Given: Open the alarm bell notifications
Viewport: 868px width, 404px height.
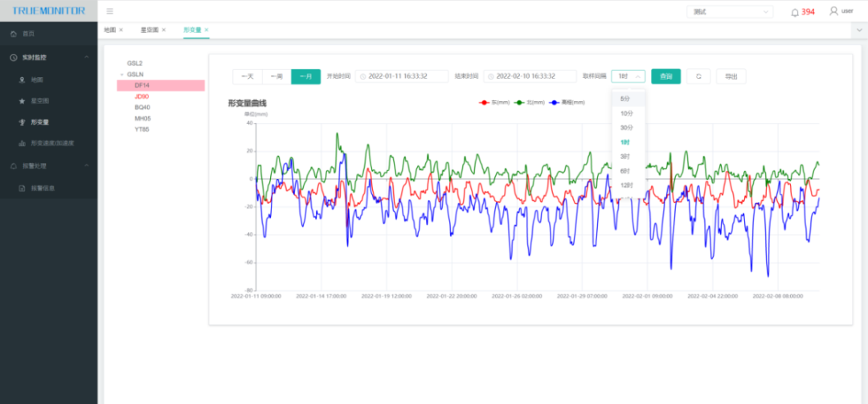Looking at the screenshot, I should click(x=795, y=12).
